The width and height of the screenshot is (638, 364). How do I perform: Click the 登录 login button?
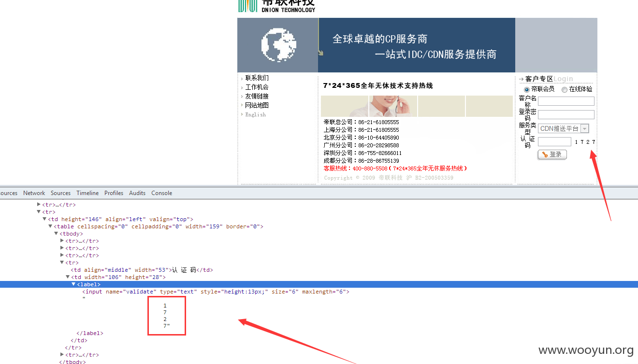pyautogui.click(x=552, y=154)
